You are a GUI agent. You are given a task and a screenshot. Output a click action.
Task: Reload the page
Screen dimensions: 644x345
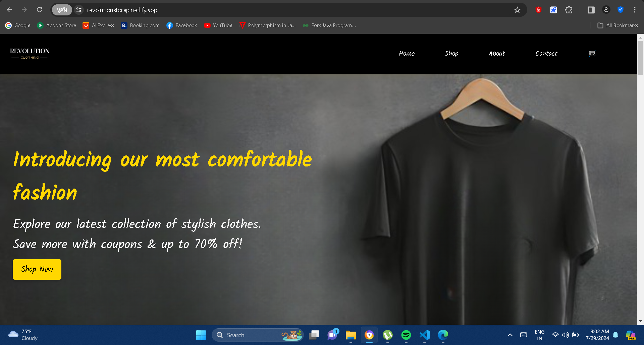coord(39,10)
